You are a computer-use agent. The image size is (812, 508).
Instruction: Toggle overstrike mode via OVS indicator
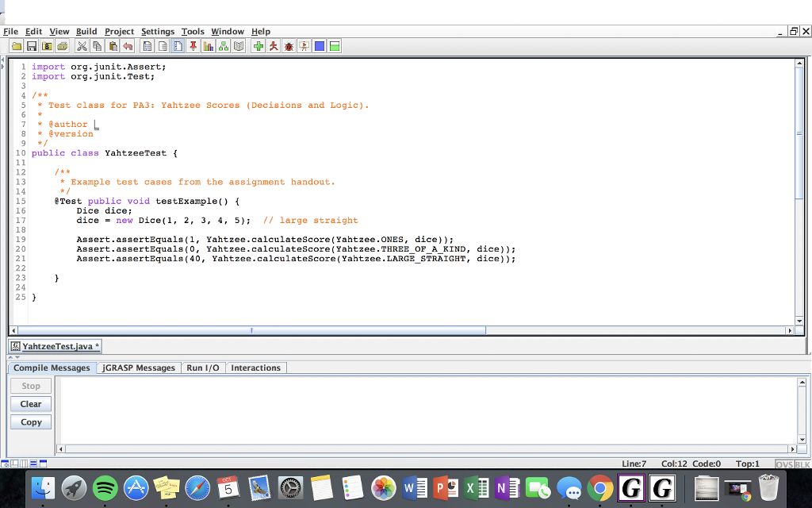pos(784,464)
